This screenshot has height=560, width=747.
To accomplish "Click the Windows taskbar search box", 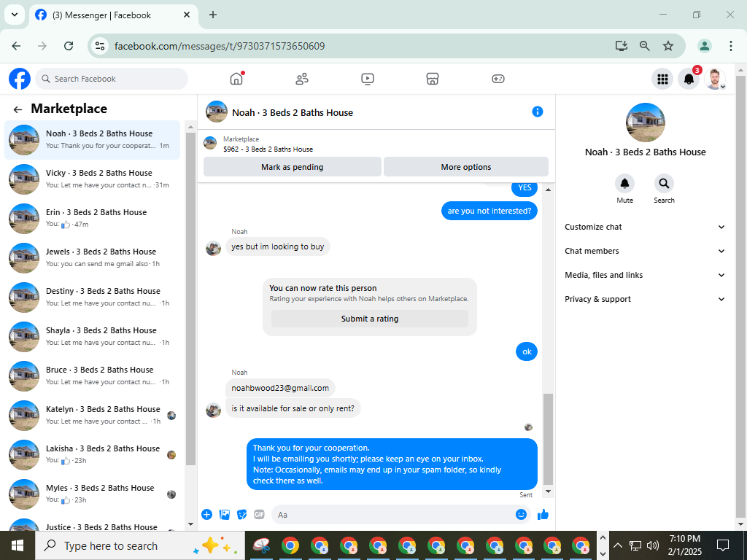I will click(140, 545).
